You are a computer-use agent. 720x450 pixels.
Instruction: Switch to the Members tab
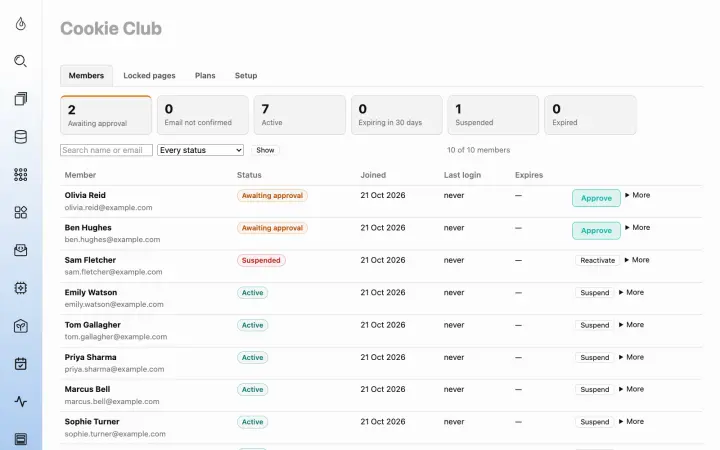click(86, 75)
